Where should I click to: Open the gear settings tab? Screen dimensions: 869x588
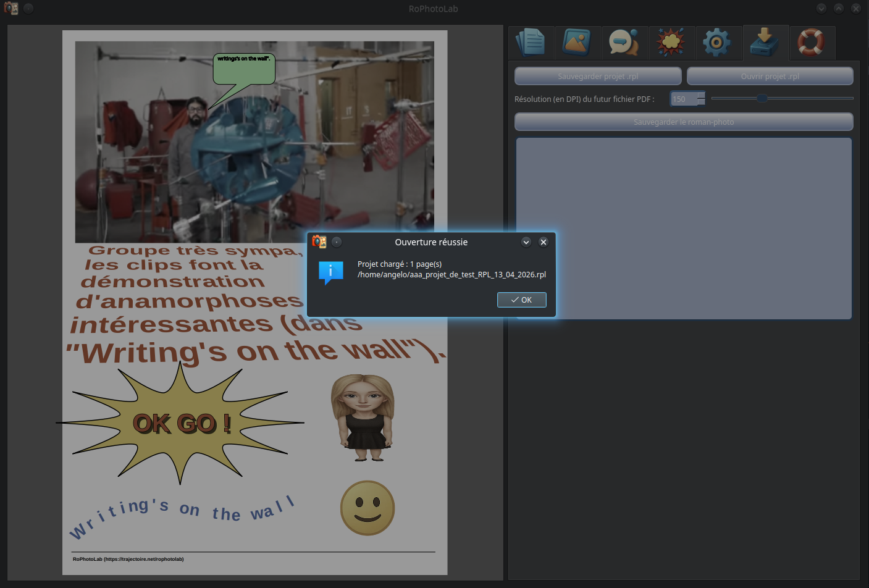click(x=718, y=43)
